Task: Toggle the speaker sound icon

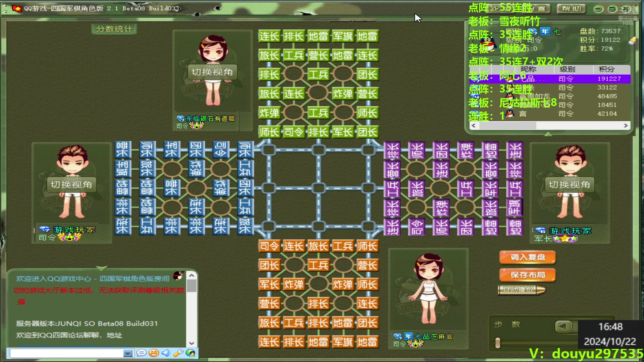Action: (x=166, y=353)
